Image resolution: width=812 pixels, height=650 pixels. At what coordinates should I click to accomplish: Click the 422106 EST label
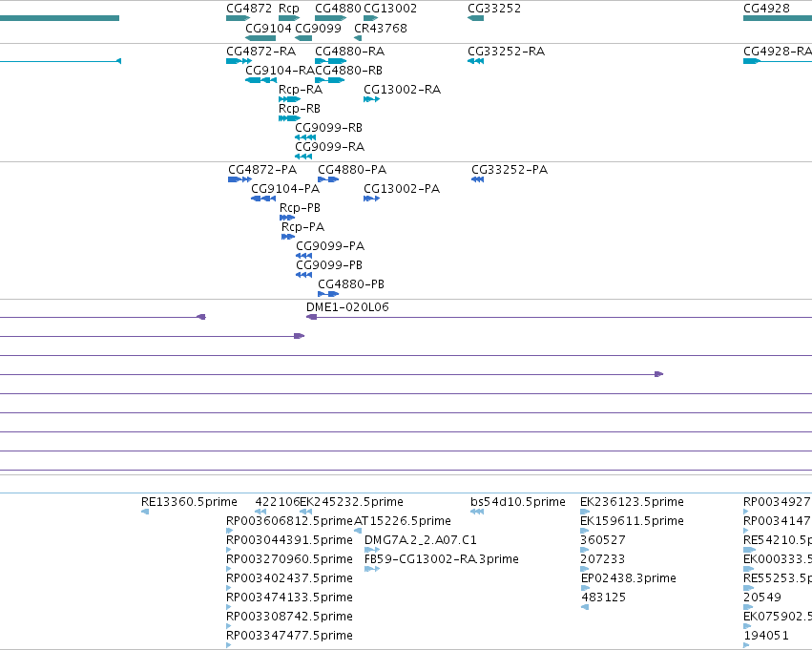[x=278, y=502]
